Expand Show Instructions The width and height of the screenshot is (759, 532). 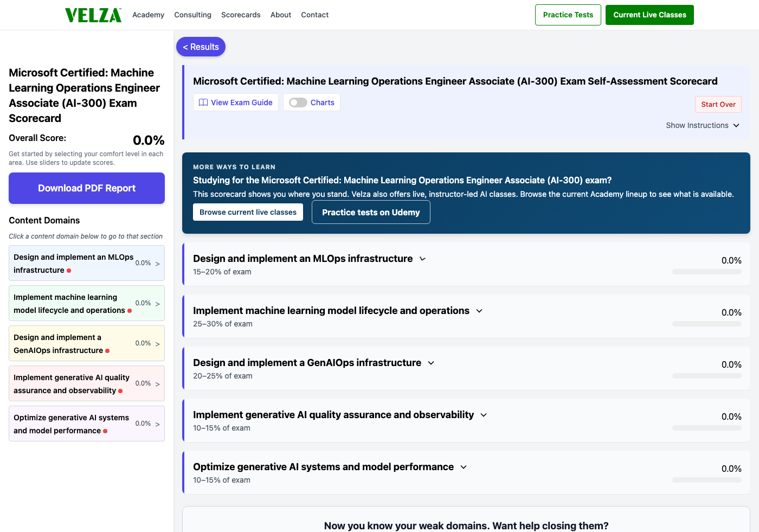tap(703, 125)
